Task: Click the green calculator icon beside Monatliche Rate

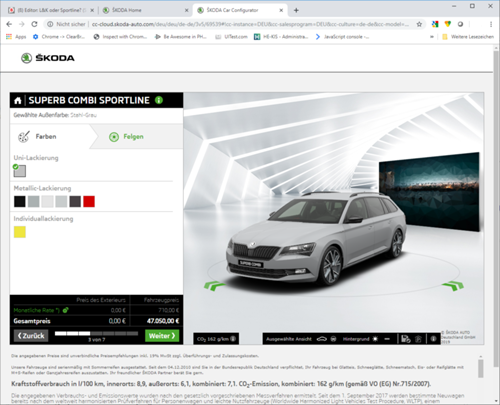Action: click(x=65, y=310)
